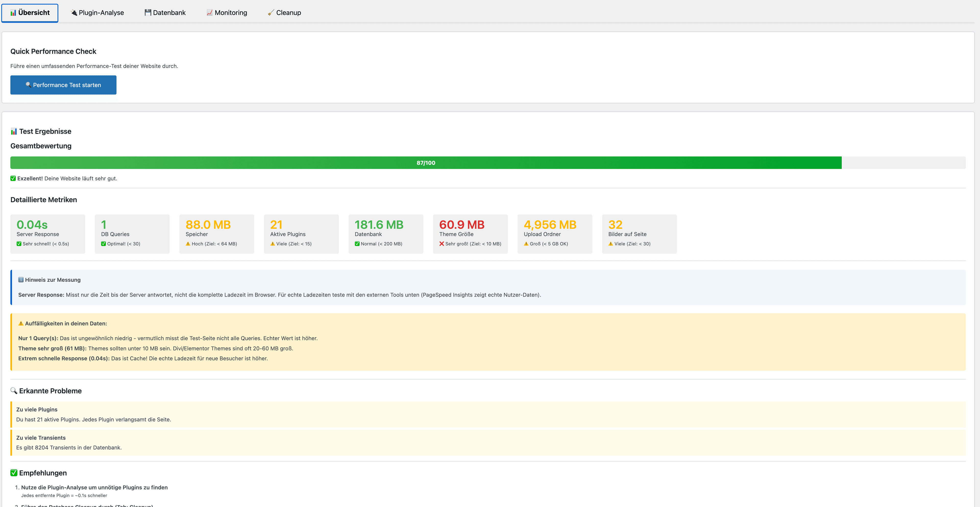Click the magnifier icon inside Performance Test starten
Image resolution: width=980 pixels, height=507 pixels.
[29, 85]
